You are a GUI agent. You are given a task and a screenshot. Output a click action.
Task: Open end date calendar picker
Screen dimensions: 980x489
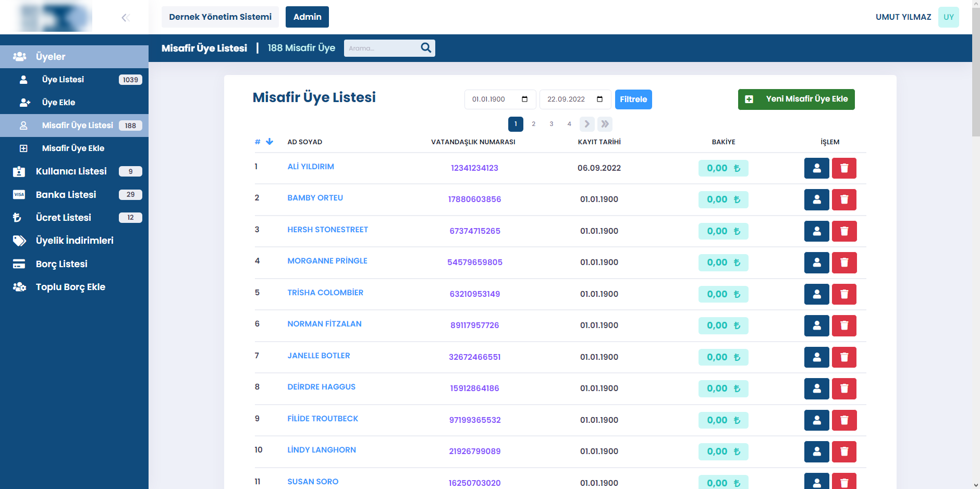pyautogui.click(x=599, y=99)
